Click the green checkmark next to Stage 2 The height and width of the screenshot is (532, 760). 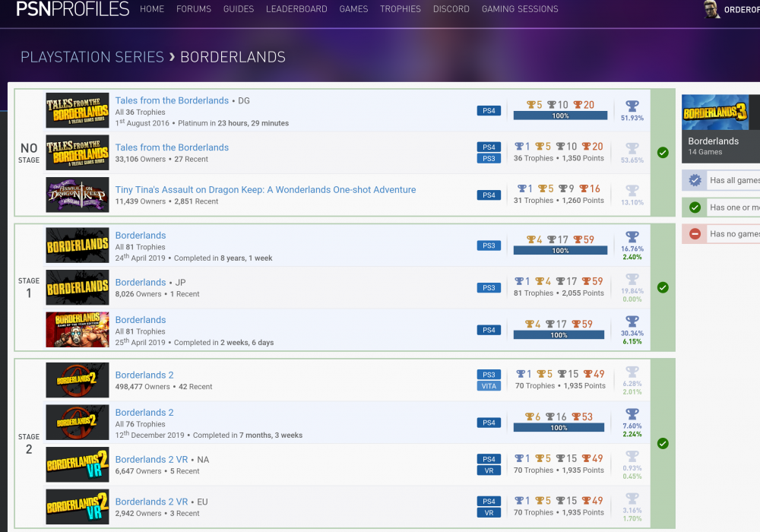point(663,443)
